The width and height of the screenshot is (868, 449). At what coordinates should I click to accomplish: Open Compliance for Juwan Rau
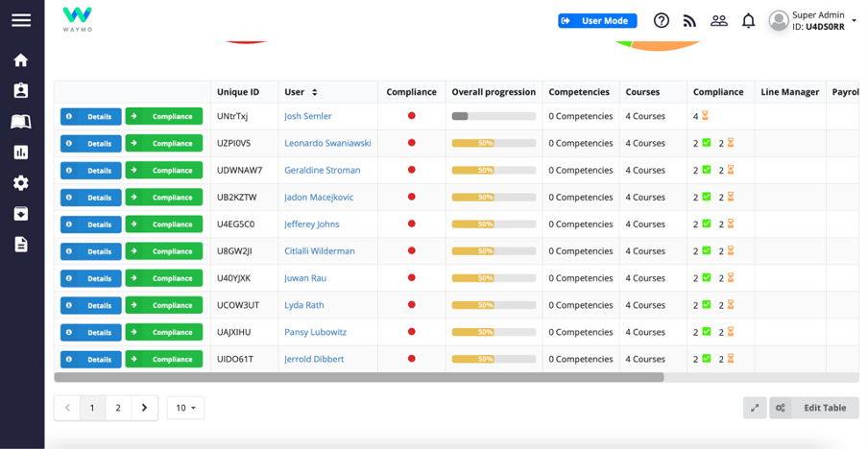[x=164, y=278]
